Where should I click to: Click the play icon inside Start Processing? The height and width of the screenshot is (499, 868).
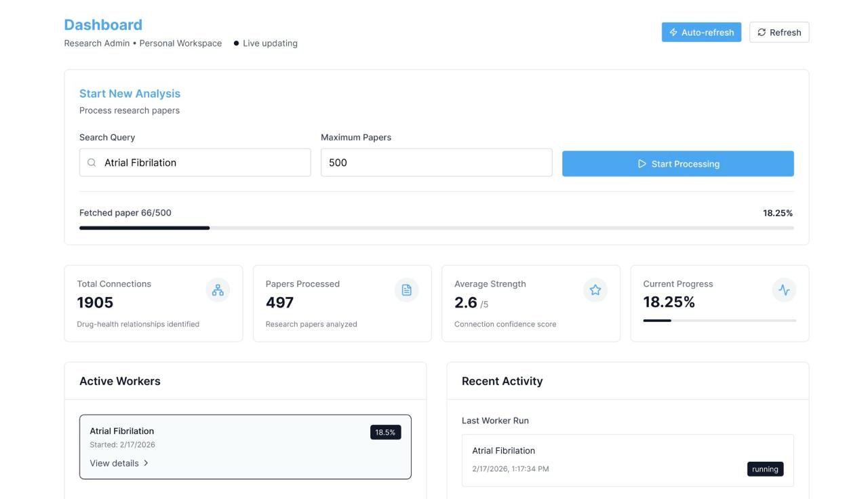tap(641, 163)
